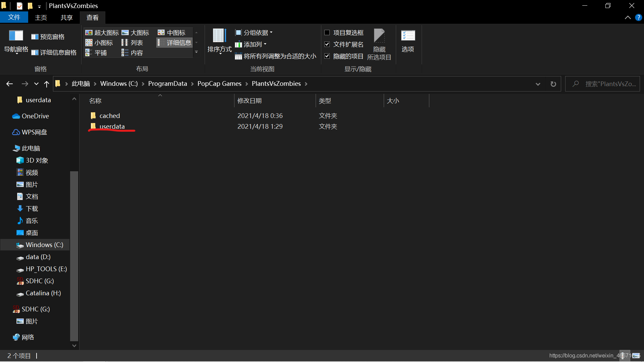Image resolution: width=644 pixels, height=362 pixels.
Task: Open the Options (选项) button
Action: click(x=408, y=41)
